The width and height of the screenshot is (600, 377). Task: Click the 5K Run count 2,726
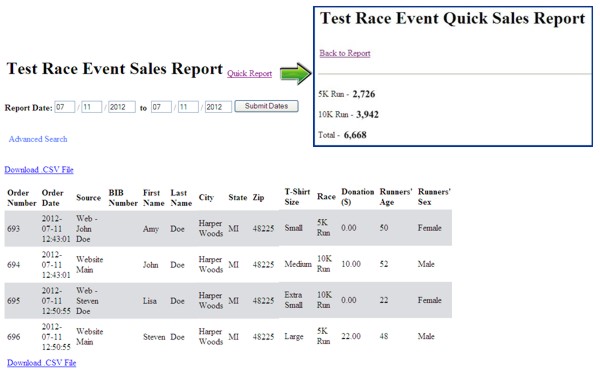pos(364,94)
